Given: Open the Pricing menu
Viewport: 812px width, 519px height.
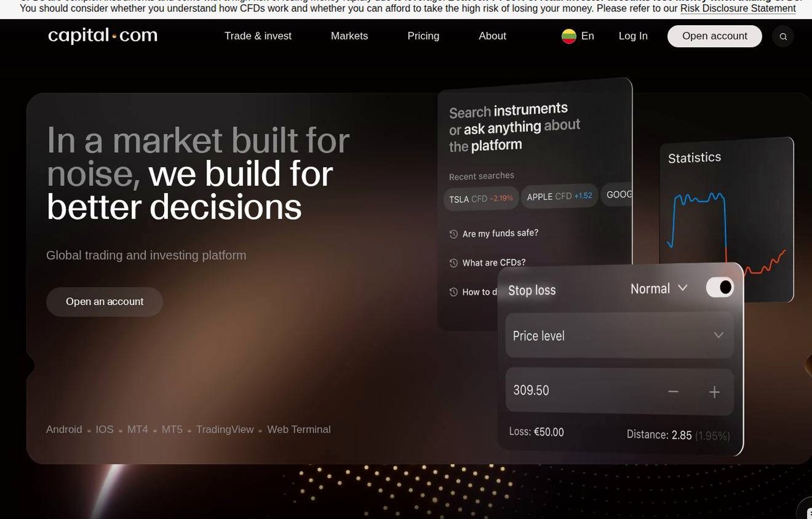Looking at the screenshot, I should click(x=423, y=36).
